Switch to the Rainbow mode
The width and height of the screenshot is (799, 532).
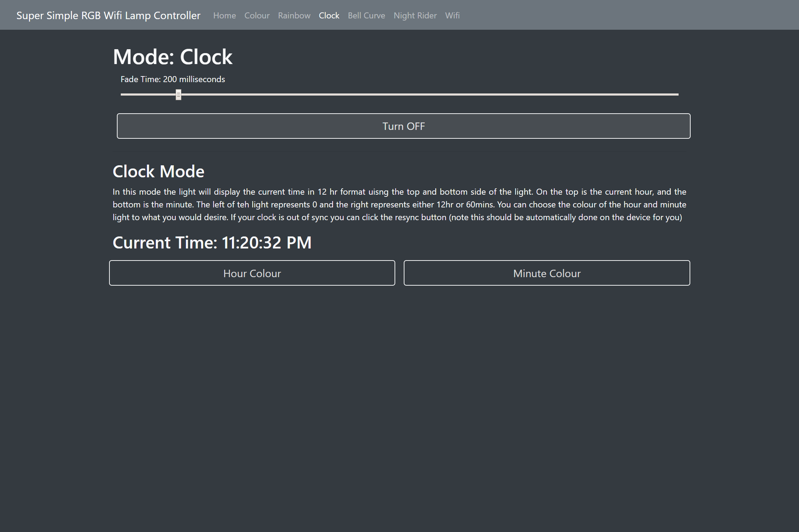pos(294,15)
